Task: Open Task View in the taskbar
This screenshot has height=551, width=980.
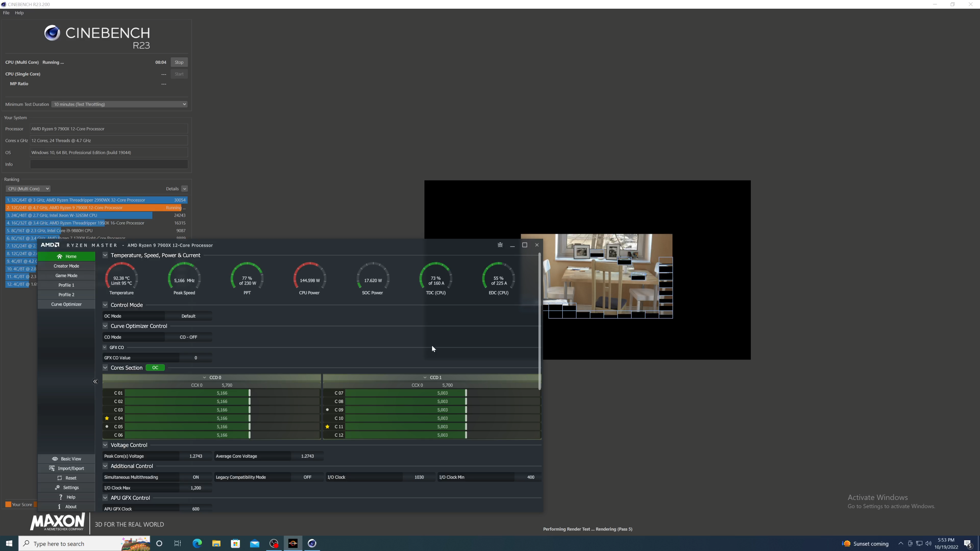Action: click(x=178, y=543)
